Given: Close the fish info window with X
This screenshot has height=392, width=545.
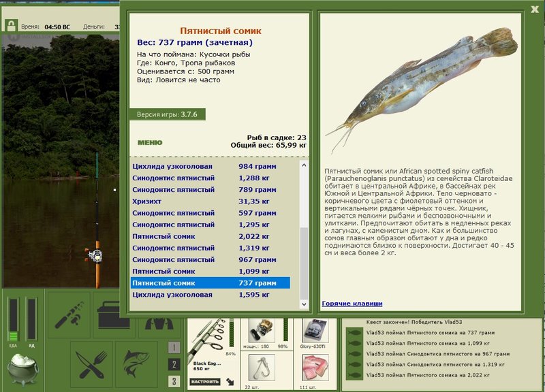Looking at the screenshot, I should [535, 10].
